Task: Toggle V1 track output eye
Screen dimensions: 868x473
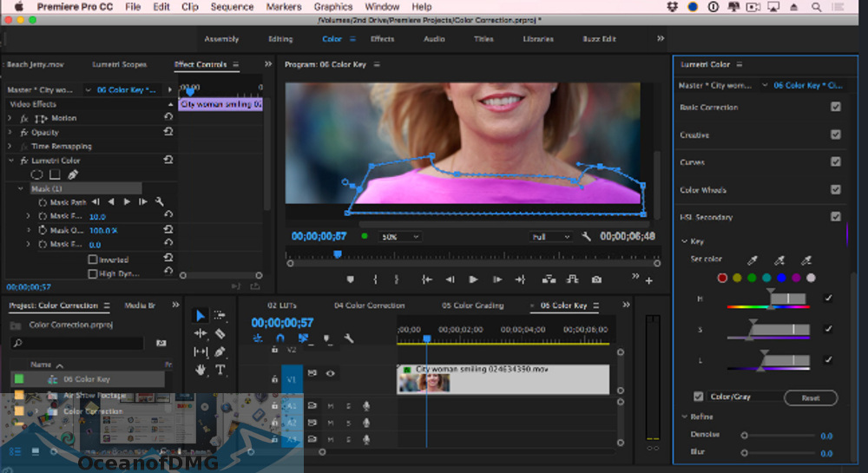Action: coord(331,373)
